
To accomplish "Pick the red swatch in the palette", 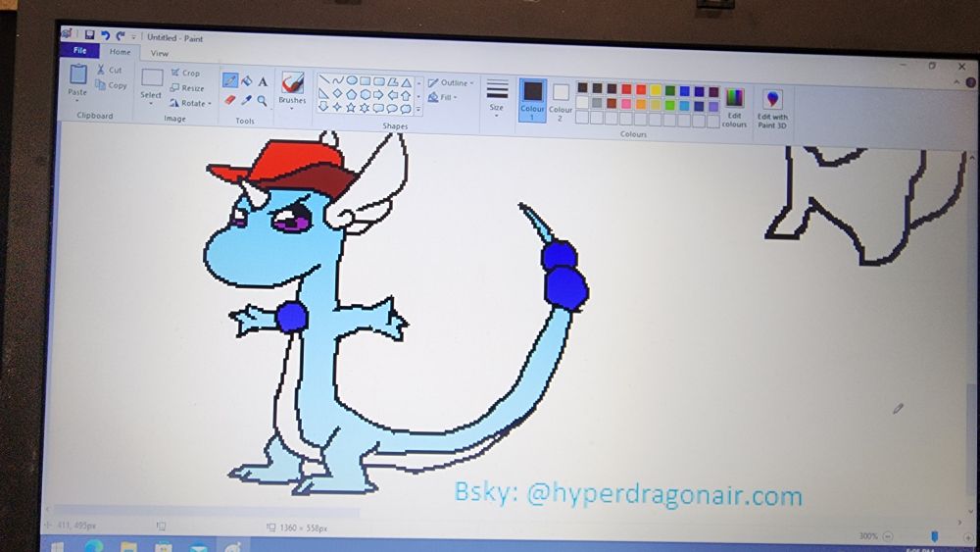I will click(x=627, y=89).
